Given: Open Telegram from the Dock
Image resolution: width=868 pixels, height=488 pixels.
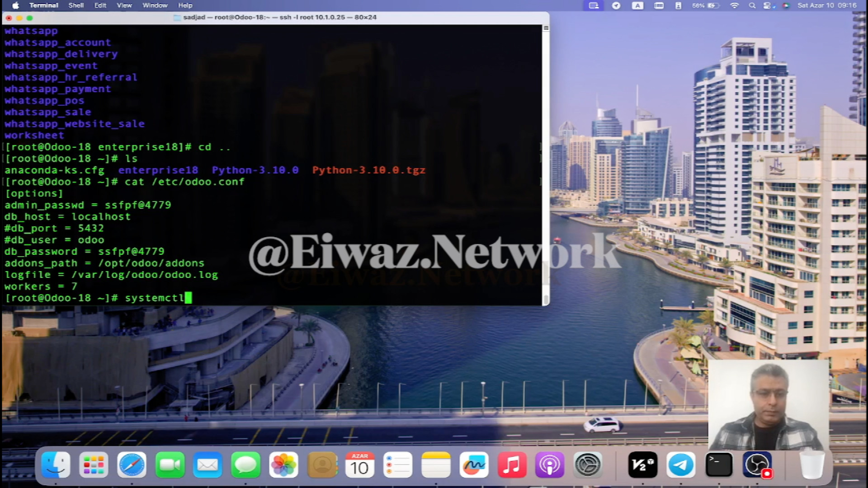Looking at the screenshot, I should (x=681, y=465).
